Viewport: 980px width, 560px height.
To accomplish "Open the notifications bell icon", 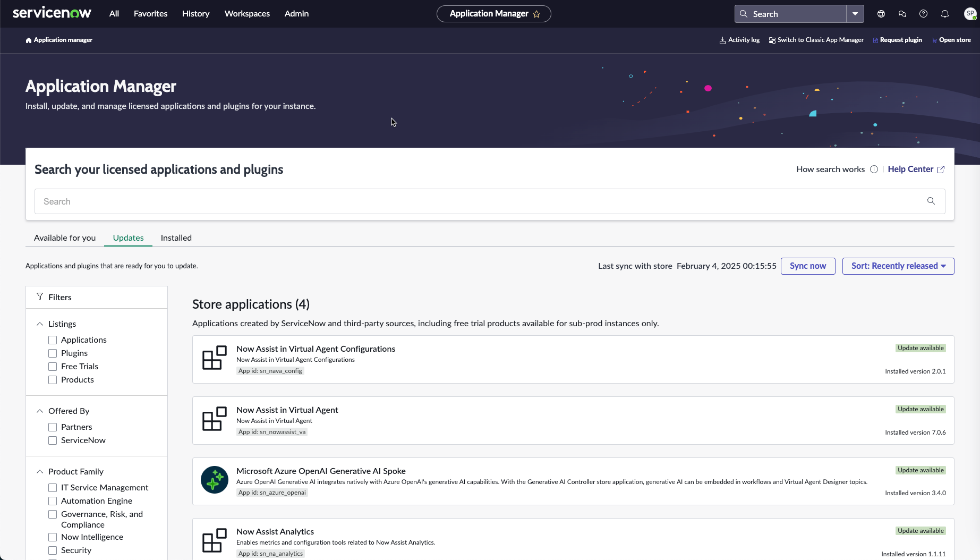I will coord(945,14).
